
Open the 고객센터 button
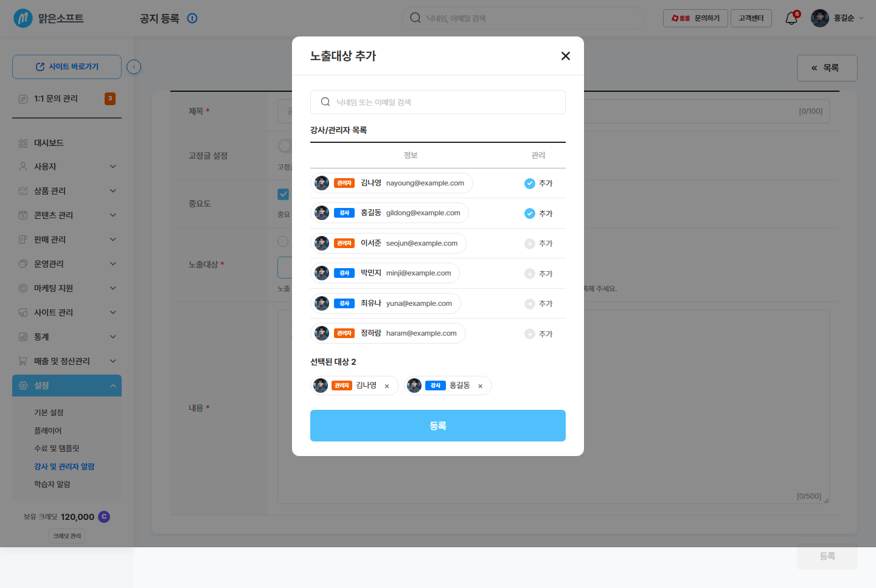[x=751, y=18]
